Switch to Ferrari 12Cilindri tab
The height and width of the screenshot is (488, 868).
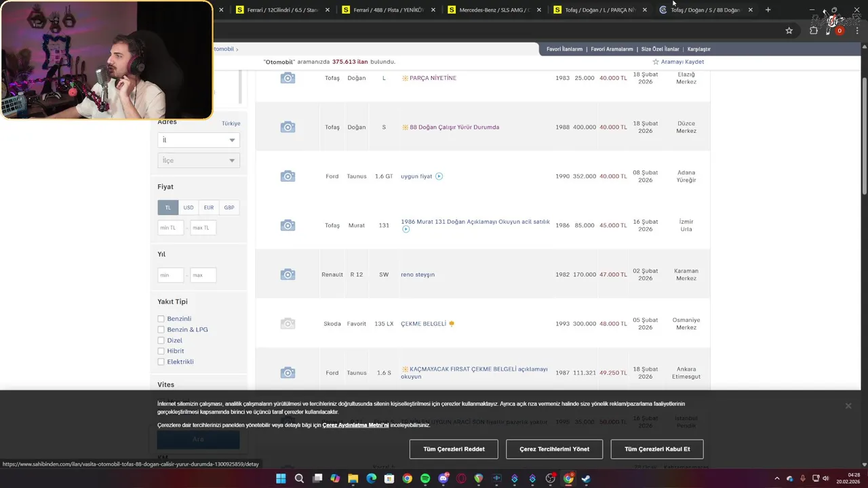click(282, 10)
